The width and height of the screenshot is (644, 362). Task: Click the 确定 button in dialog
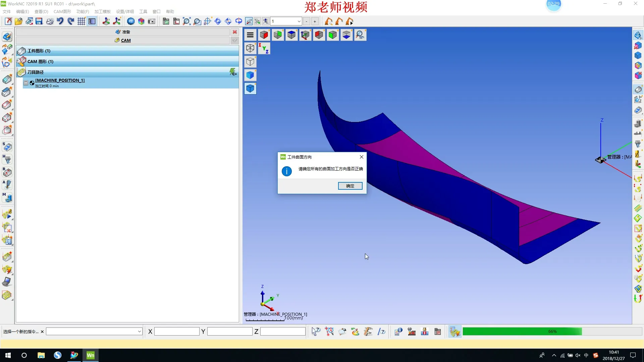pyautogui.click(x=350, y=186)
